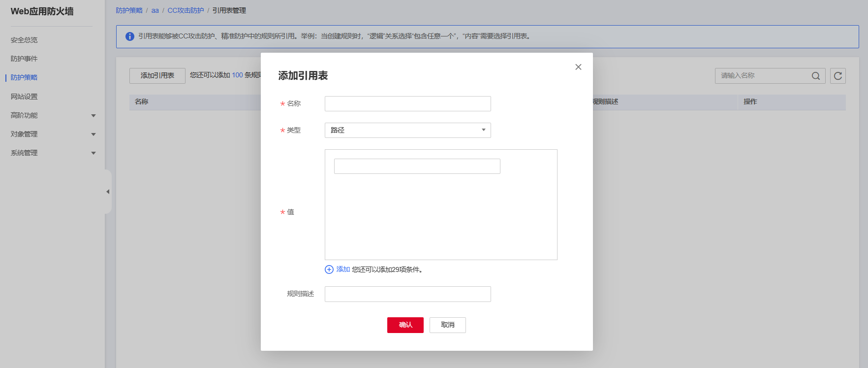Click the search magnifier icon
Image resolution: width=868 pixels, height=368 pixels.
coord(816,76)
